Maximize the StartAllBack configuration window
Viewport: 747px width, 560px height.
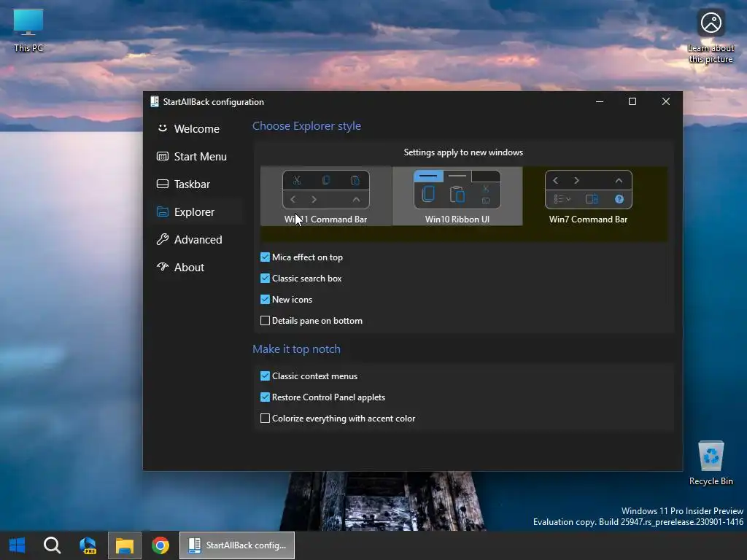[632, 101]
